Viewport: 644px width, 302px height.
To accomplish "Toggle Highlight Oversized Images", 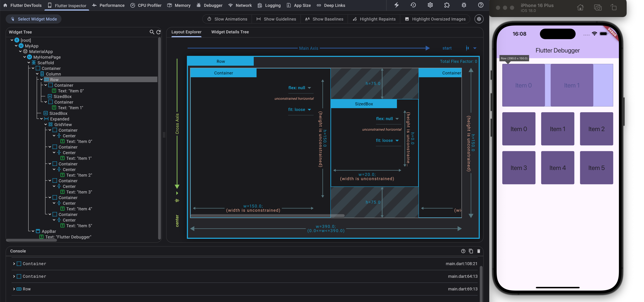I will pos(435,19).
